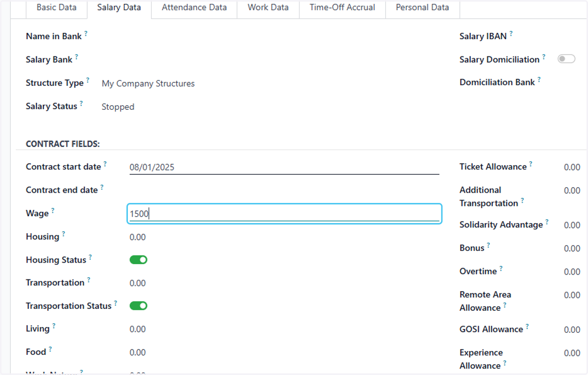Click the Contract end date help icon

102,187
